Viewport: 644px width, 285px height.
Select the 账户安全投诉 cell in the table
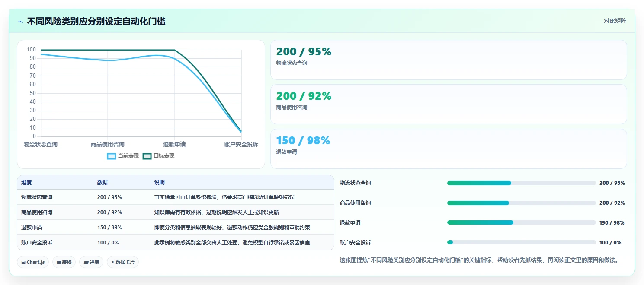point(37,243)
